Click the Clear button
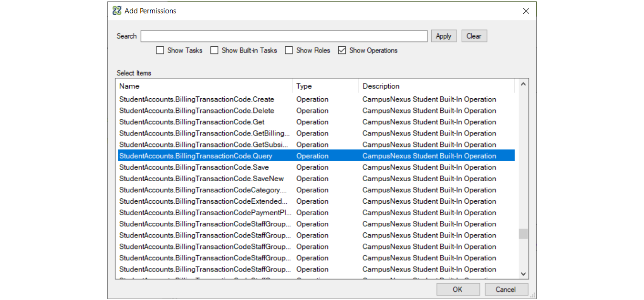This screenshot has width=644, height=300. [474, 36]
